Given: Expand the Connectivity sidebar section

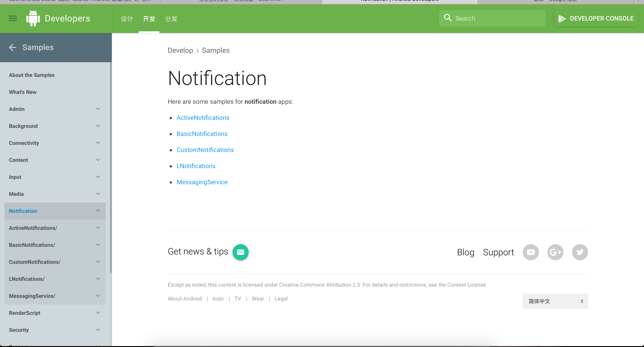Looking at the screenshot, I should pos(98,143).
